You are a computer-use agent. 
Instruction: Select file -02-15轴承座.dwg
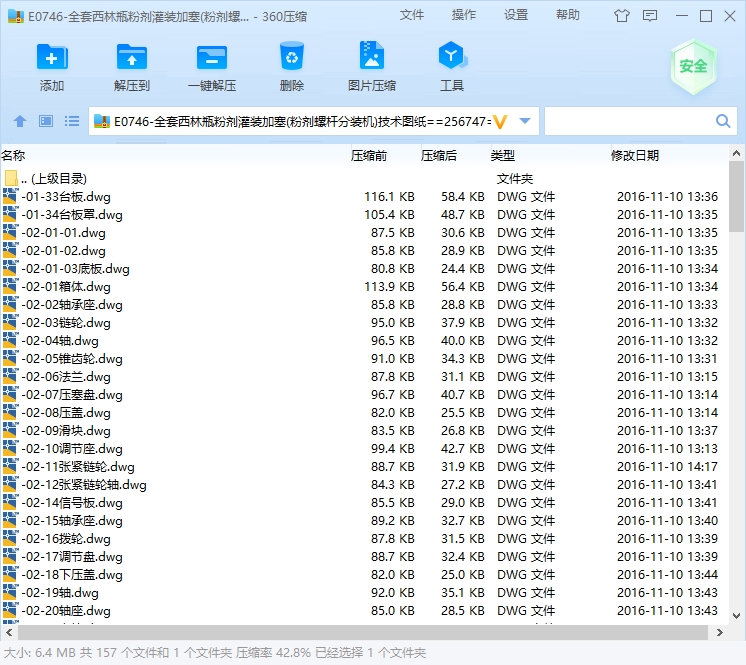[72, 520]
